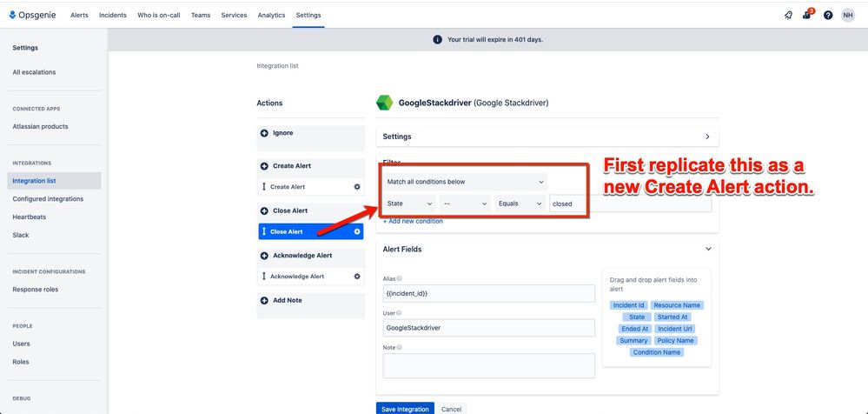Viewport: 868px width, 414px height.
Task: Select the highlighted Close Alert rule
Action: 310,231
